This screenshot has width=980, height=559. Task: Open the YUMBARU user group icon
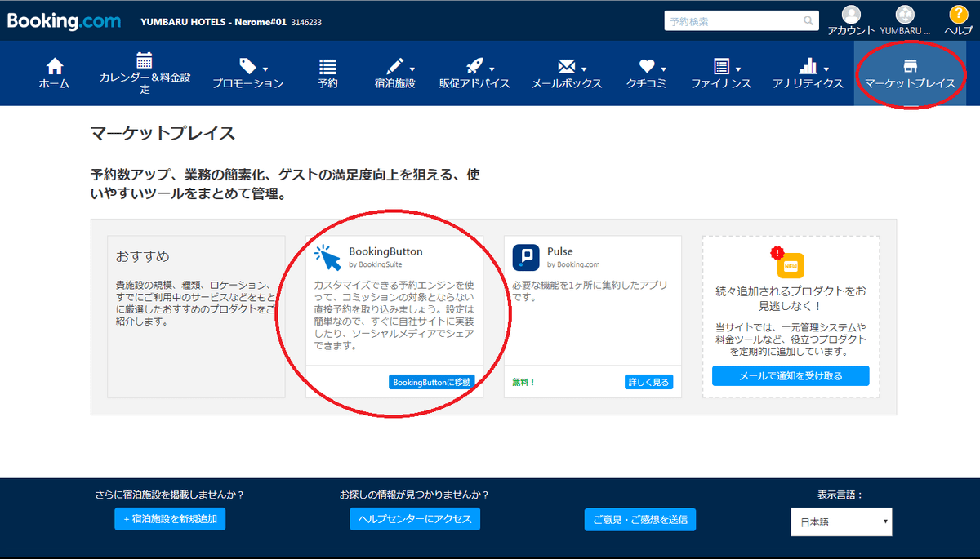coord(904,15)
